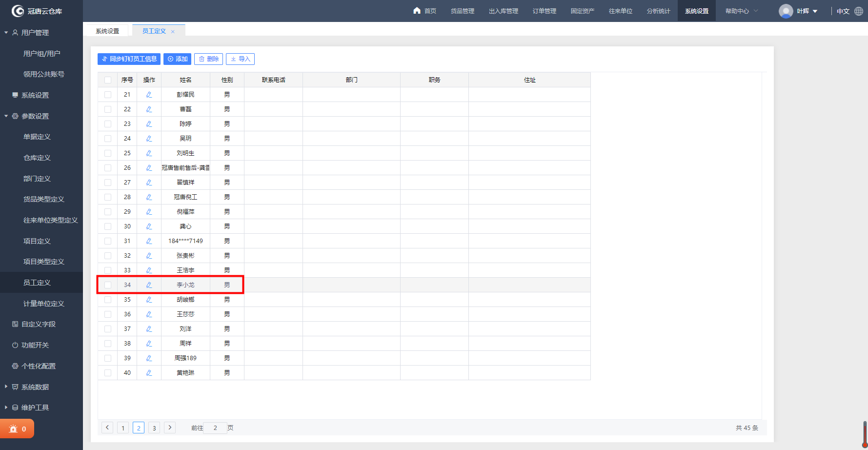
Task: Open the 固定资产 top menu
Action: tap(583, 11)
